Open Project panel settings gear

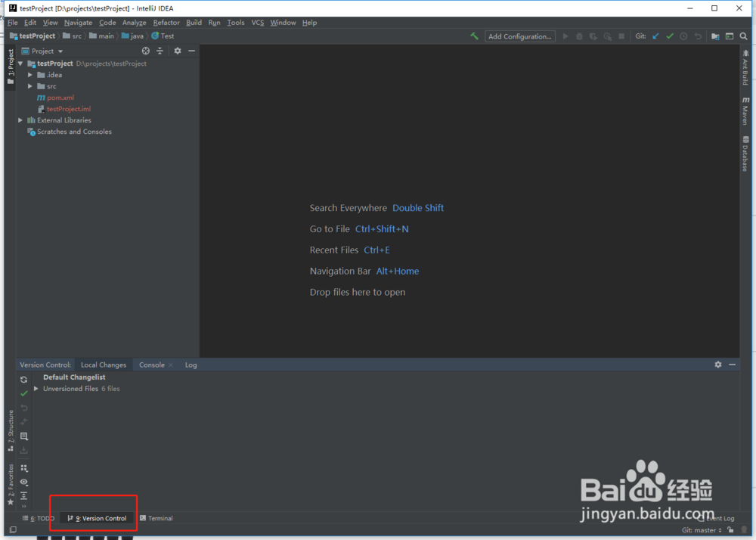click(x=178, y=51)
